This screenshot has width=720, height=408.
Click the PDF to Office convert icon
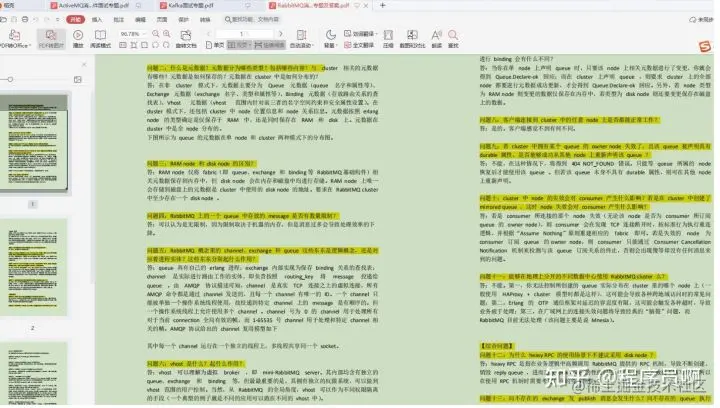pyautogui.click(x=14, y=35)
